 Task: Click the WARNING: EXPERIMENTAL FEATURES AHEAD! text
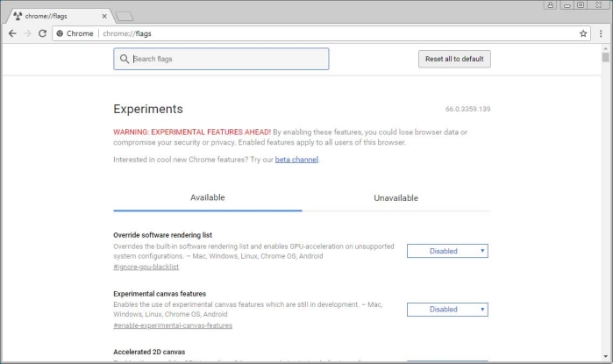pos(192,132)
